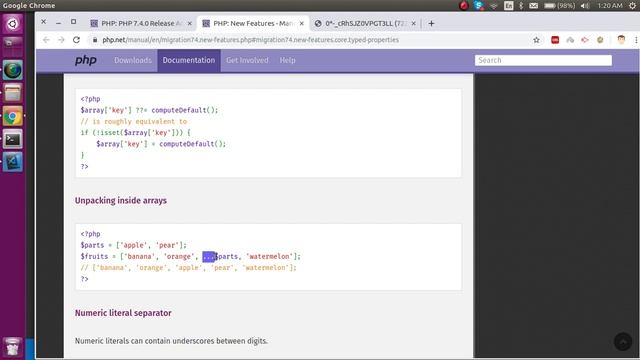Open Visual Studio Code from the launcher

click(13, 162)
